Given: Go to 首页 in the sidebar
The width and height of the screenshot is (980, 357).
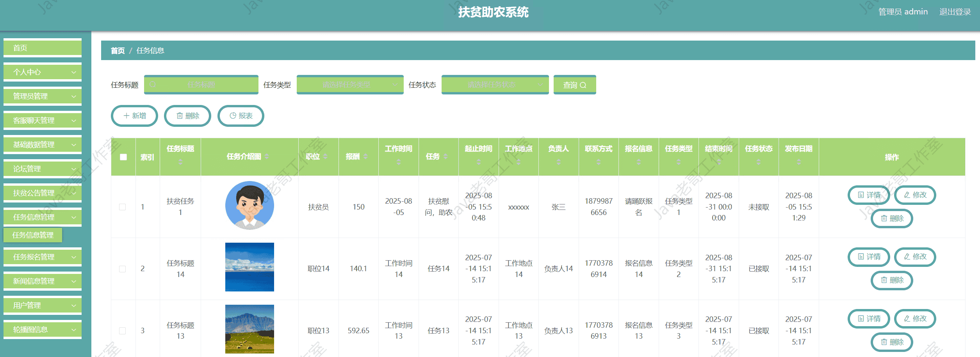Looking at the screenshot, I should pos(43,48).
